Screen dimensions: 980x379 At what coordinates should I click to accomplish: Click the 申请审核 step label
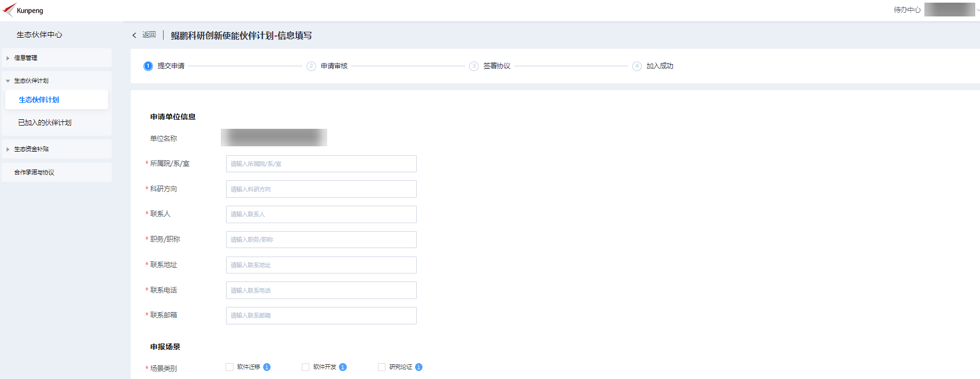(x=334, y=66)
